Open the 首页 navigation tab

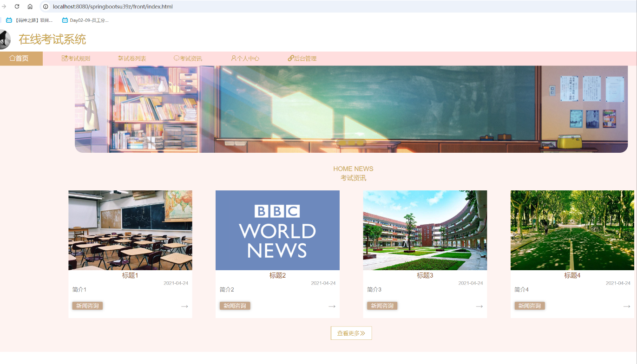[x=20, y=58]
